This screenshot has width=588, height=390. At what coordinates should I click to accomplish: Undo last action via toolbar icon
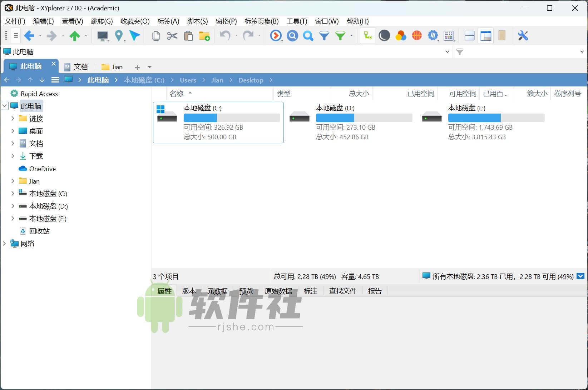pos(224,36)
